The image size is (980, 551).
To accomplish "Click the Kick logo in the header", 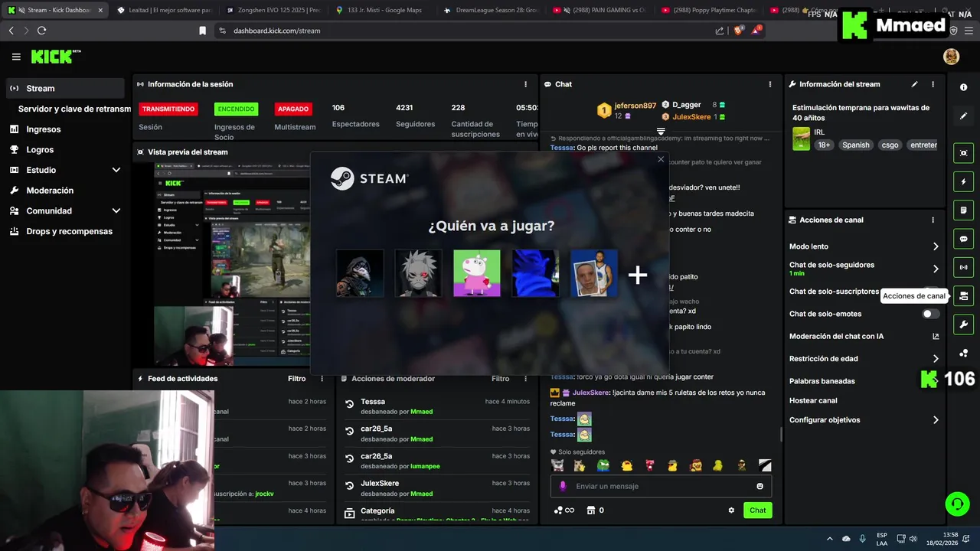I will [55, 57].
